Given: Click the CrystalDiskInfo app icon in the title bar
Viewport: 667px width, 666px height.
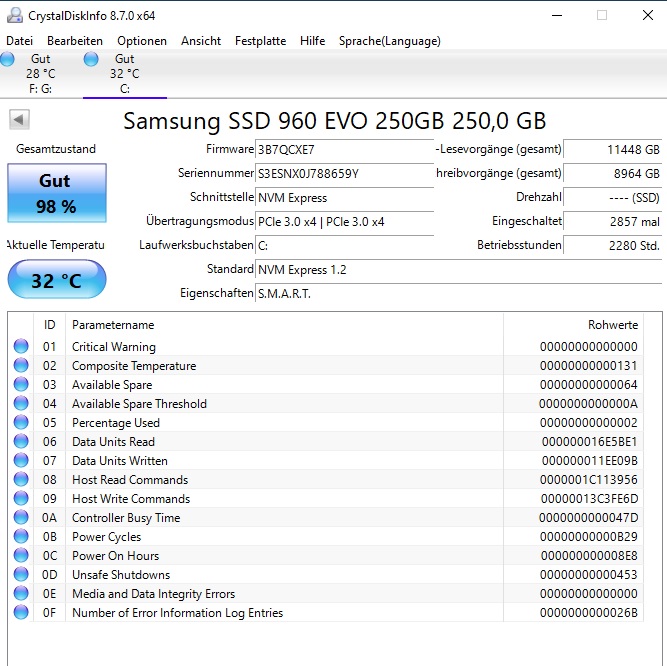Looking at the screenshot, I should click(15, 15).
